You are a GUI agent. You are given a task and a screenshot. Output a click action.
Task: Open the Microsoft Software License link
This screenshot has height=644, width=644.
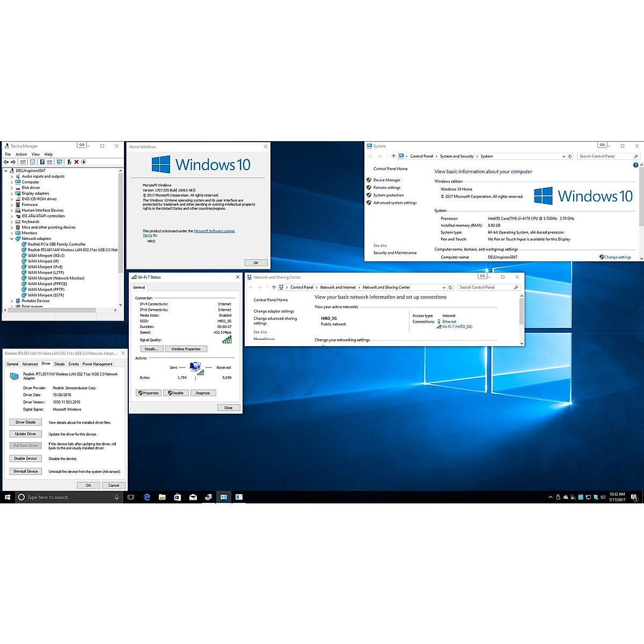pyautogui.click(x=214, y=231)
